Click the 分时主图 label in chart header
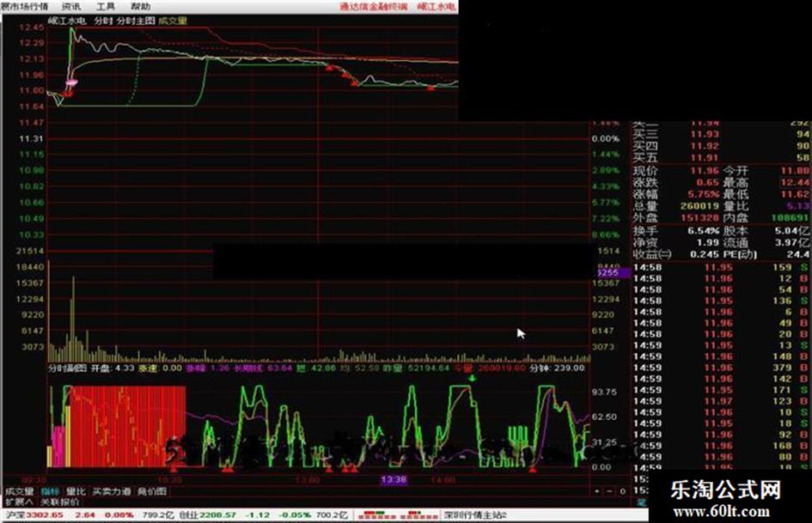812x523 pixels. coord(136,21)
